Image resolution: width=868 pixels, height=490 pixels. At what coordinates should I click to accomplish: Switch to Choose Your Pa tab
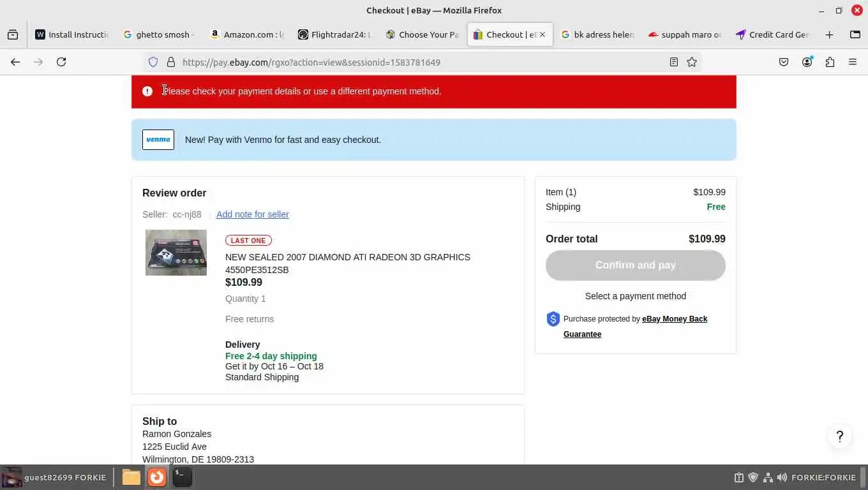pos(422,34)
